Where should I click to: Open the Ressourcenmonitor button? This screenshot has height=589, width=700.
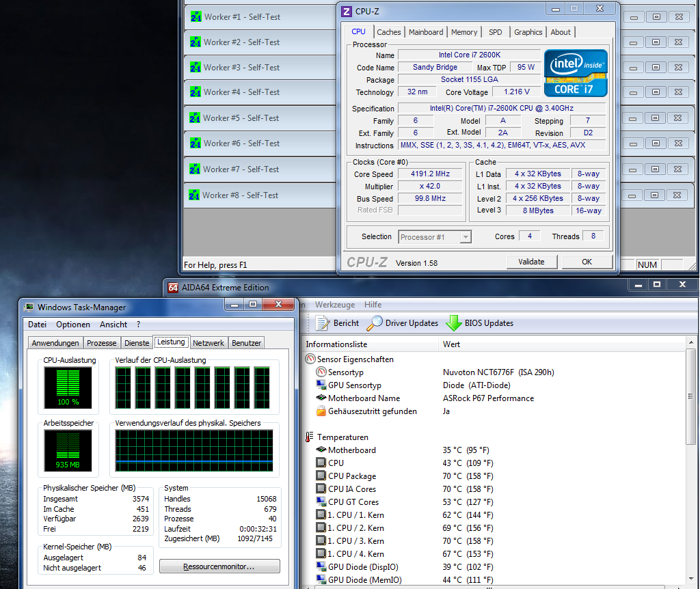219,566
